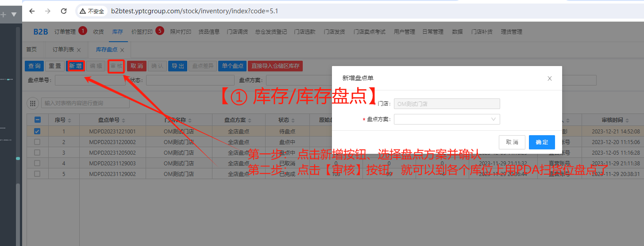The width and height of the screenshot is (644, 246).
Task: Open the 盘点方案 dropdown in the dialog
Action: (447, 119)
